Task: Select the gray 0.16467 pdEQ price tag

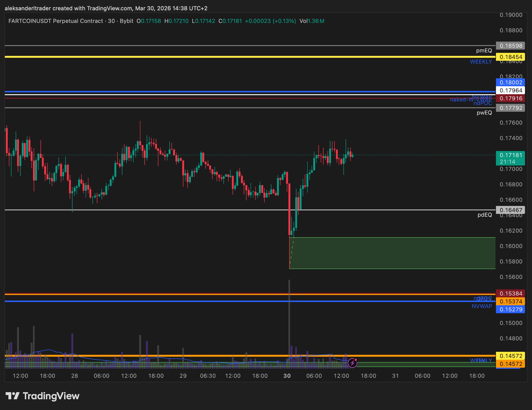Action: (510, 210)
